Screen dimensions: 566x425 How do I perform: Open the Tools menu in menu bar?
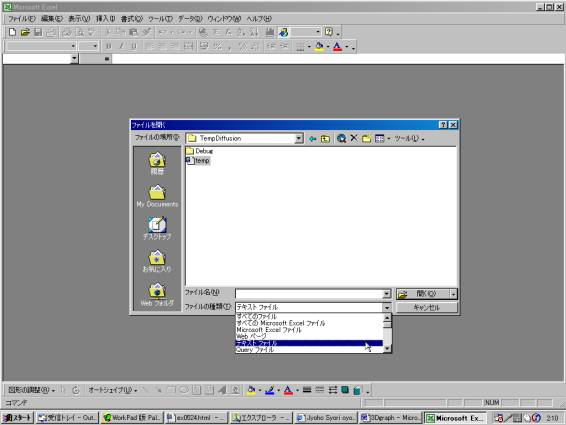[x=160, y=19]
